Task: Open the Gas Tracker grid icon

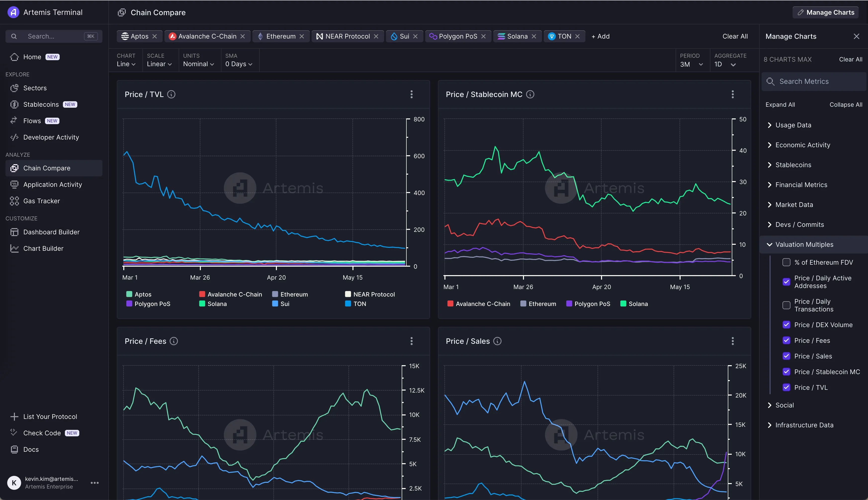Action: click(x=14, y=201)
